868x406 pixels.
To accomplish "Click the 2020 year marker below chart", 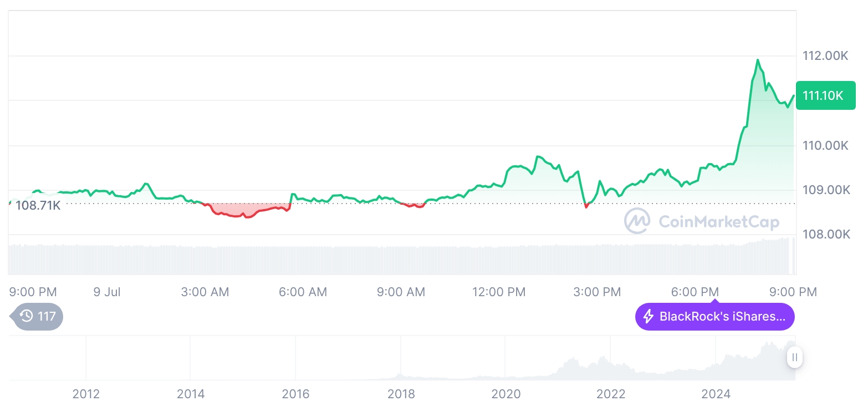I will pos(506,394).
